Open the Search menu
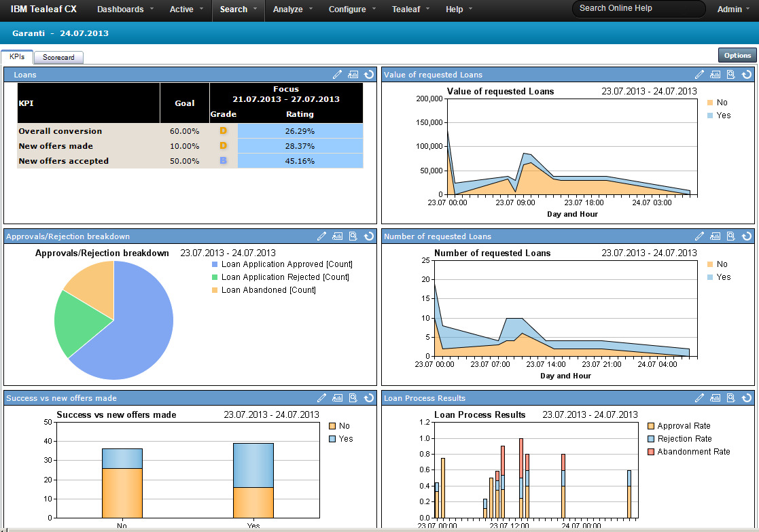This screenshot has width=759, height=532. [238, 10]
